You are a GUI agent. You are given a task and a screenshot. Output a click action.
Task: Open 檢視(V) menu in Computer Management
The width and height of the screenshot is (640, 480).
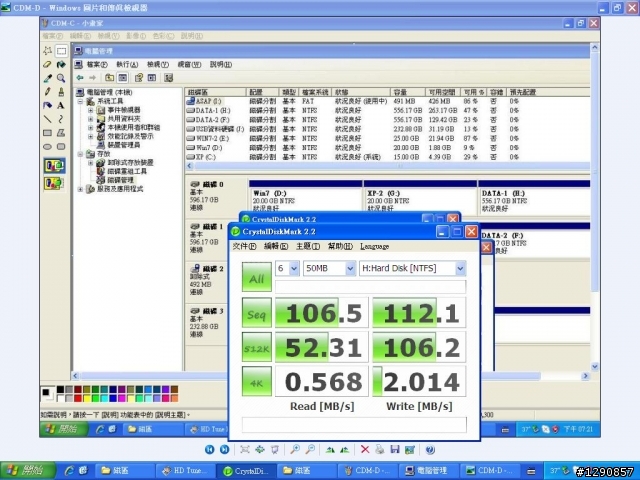[x=158, y=64]
